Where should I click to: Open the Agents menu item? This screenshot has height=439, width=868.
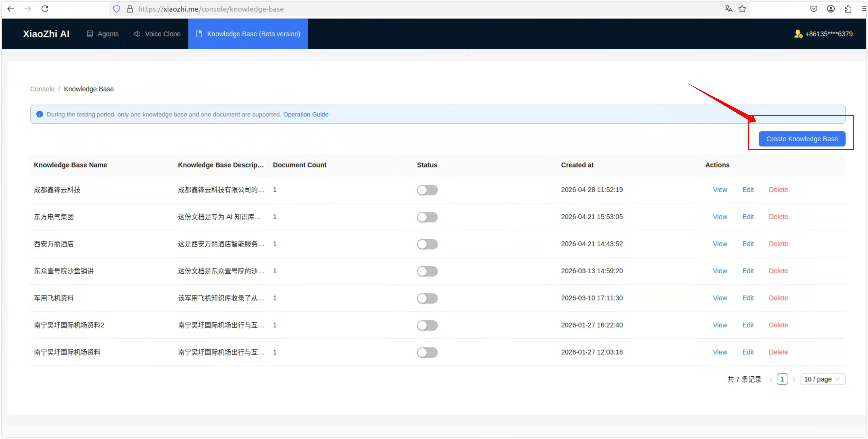[x=103, y=34]
